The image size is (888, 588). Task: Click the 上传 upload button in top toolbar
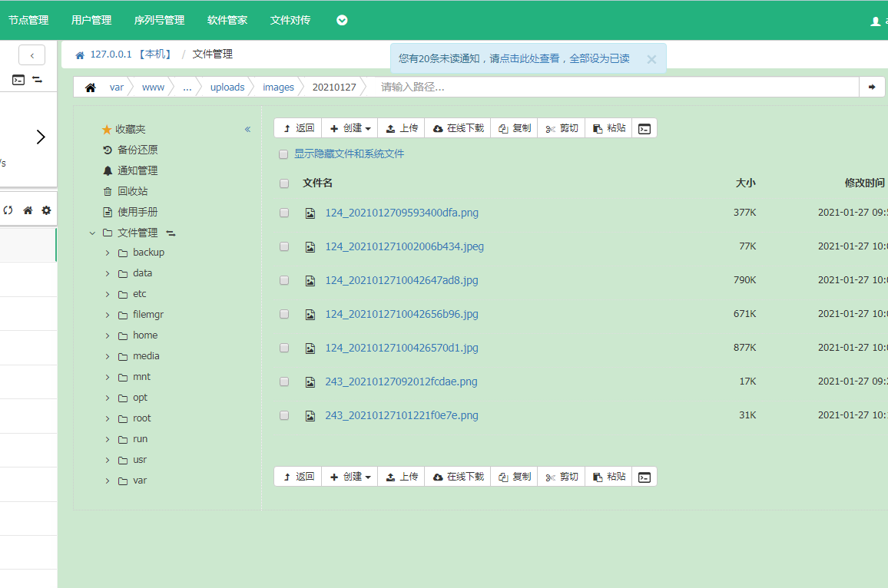point(402,128)
